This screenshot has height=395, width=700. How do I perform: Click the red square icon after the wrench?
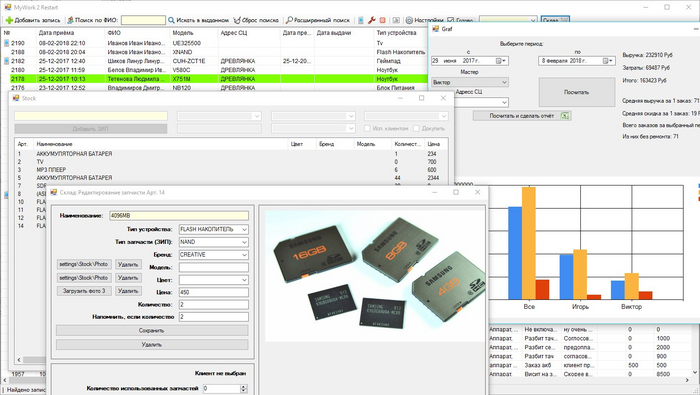click(x=383, y=20)
